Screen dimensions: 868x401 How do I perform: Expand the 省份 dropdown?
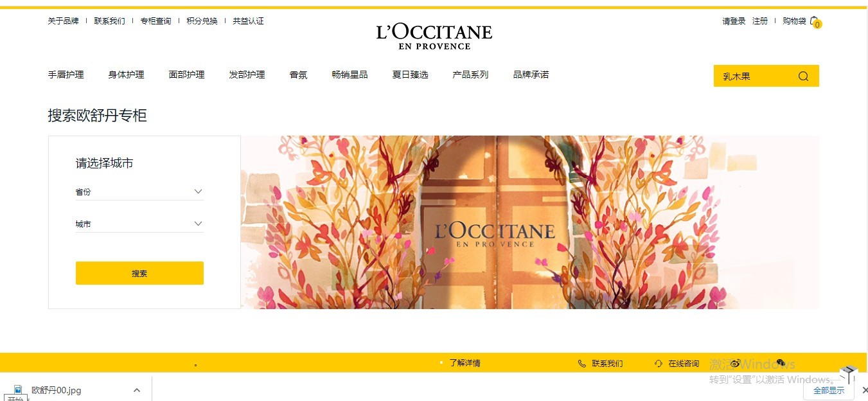pos(139,192)
